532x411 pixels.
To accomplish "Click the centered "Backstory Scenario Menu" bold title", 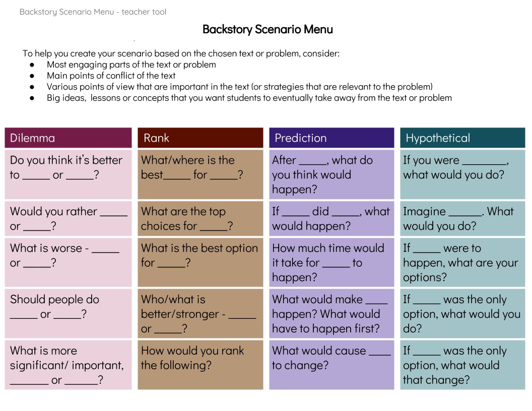I will 268,29.
